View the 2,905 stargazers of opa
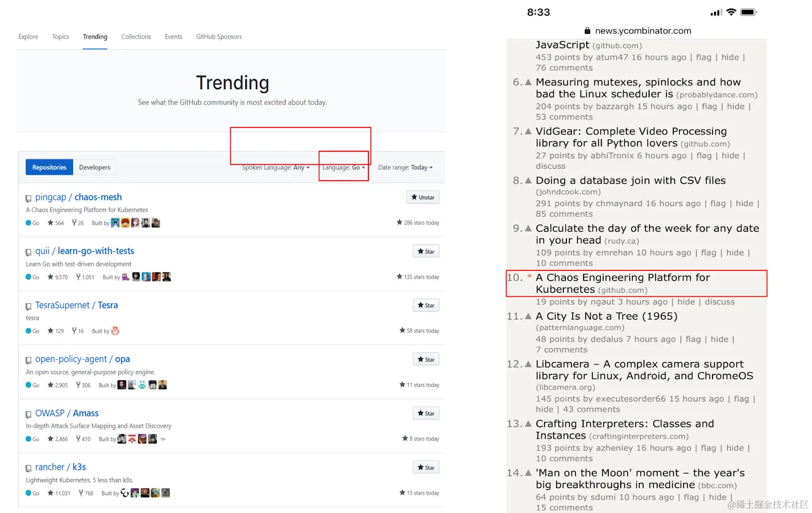812x513 pixels. pos(58,385)
